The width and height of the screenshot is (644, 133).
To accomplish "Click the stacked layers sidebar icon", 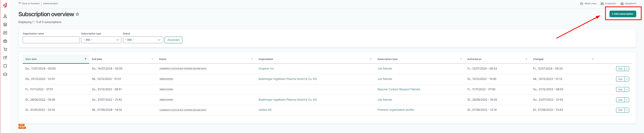I will pyautogui.click(x=5, y=25).
